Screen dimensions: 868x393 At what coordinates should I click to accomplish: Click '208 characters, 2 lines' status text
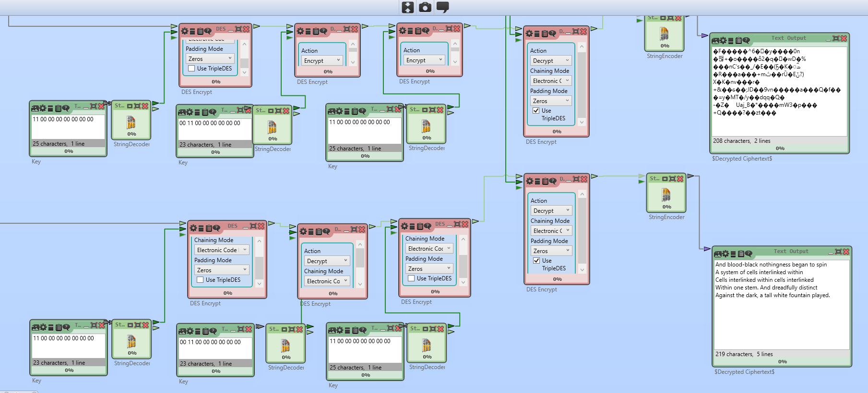tap(741, 141)
